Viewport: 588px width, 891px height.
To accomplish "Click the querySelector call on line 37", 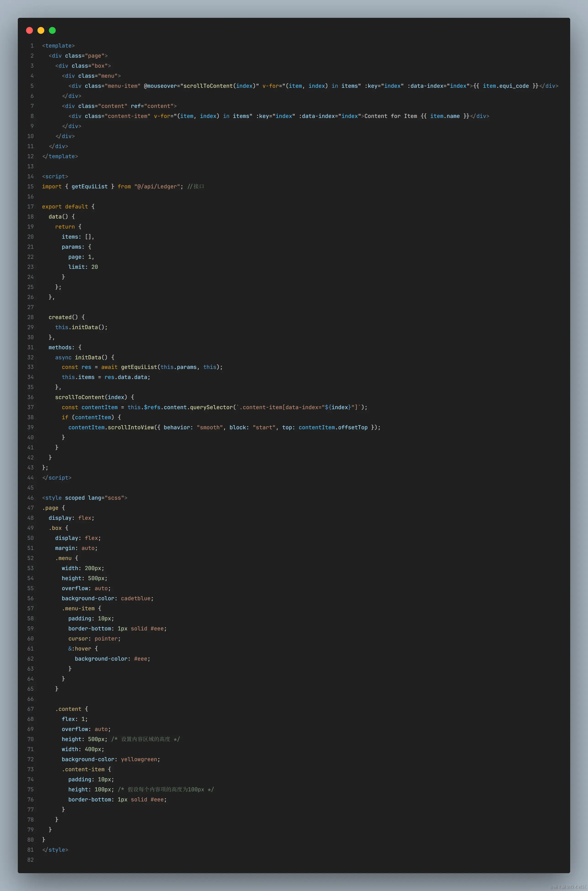I will tap(212, 407).
